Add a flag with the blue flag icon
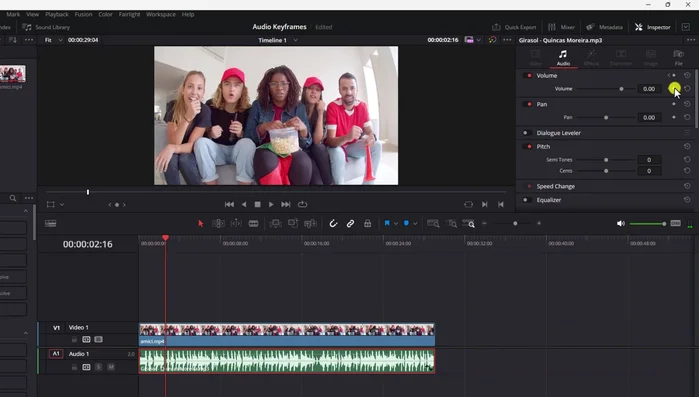 click(x=387, y=223)
